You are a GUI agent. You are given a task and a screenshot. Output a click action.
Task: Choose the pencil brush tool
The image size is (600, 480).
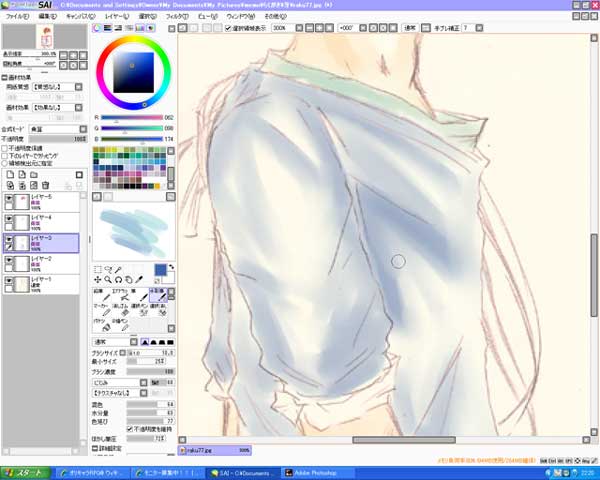coord(102,295)
